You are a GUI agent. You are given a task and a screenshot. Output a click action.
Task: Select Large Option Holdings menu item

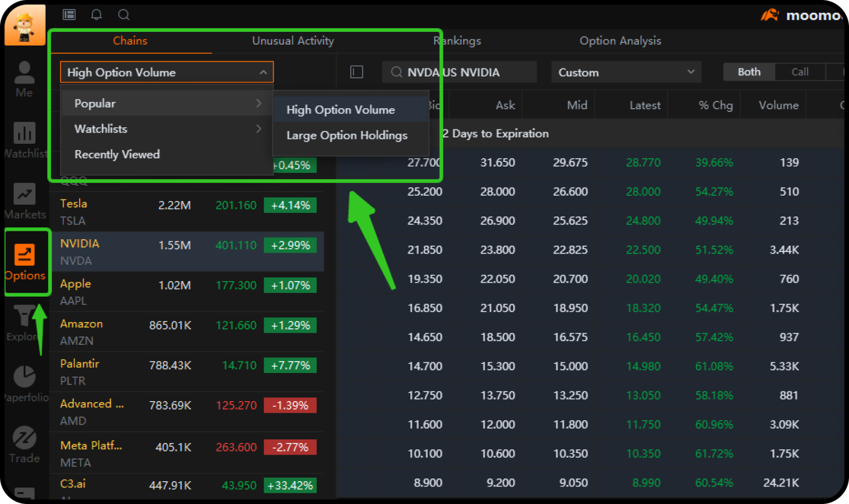point(347,135)
